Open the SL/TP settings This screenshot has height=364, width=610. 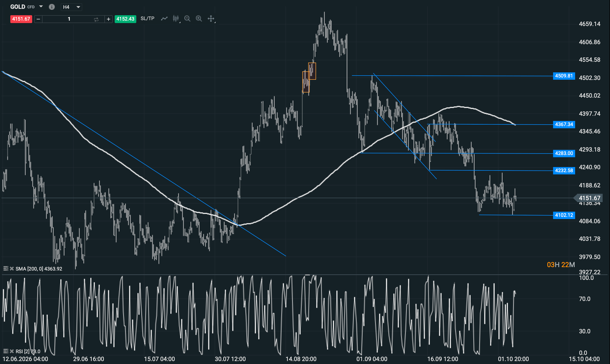(147, 19)
